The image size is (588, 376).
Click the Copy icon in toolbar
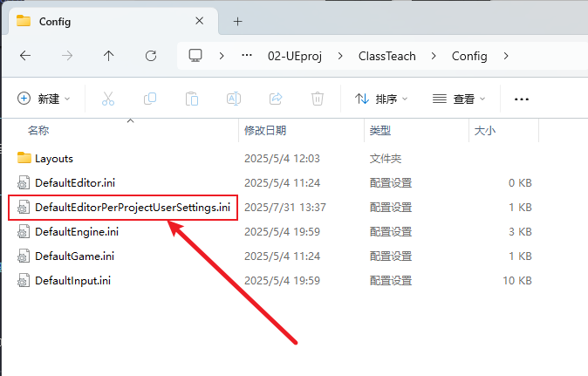[x=150, y=99]
